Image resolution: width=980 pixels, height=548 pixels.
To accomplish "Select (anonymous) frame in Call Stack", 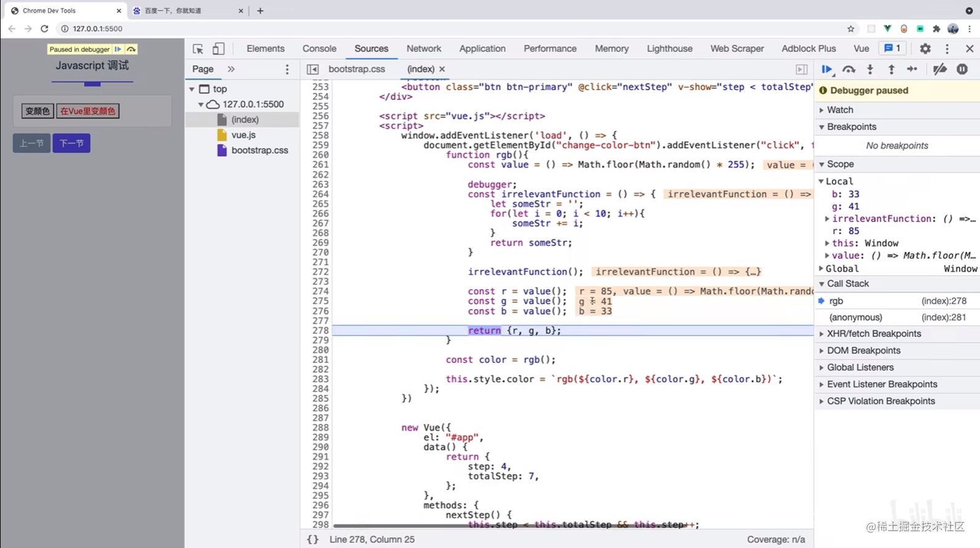I will 897,317.
